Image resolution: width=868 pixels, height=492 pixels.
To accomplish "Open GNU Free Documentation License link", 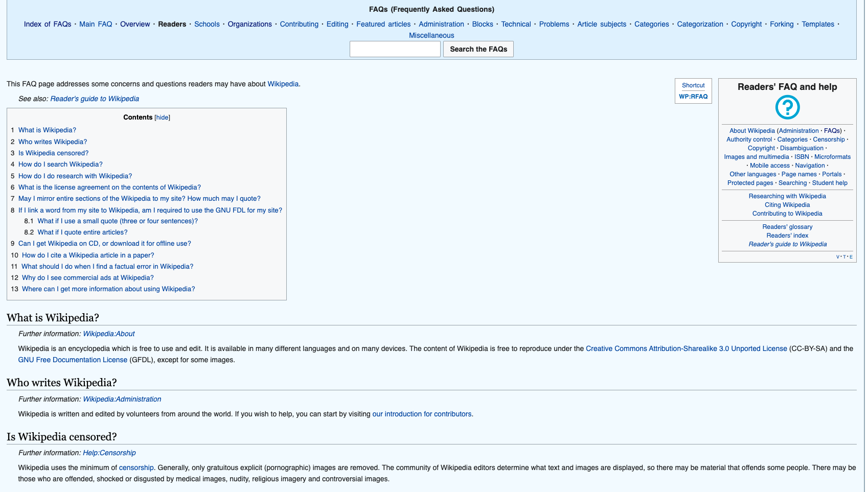I will point(73,360).
